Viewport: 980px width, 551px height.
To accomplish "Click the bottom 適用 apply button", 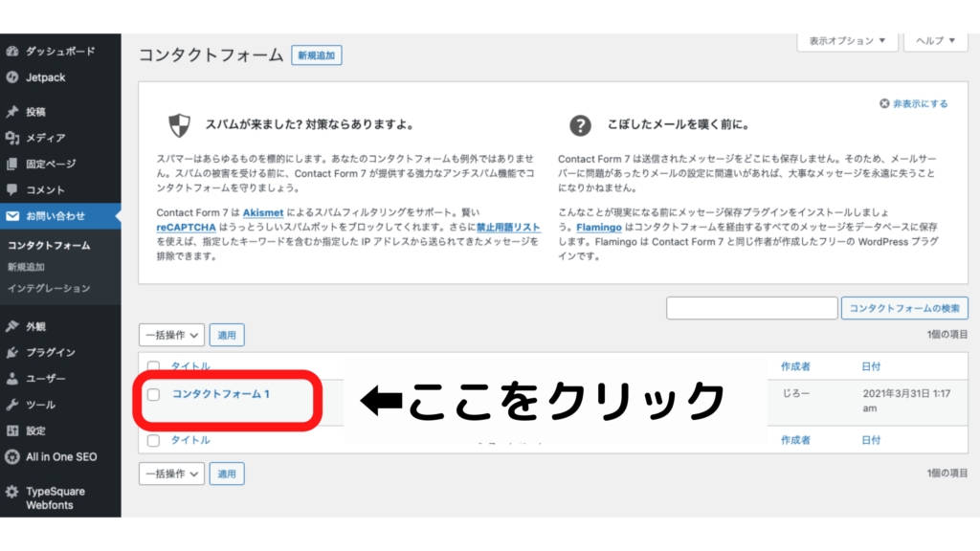I will point(227,474).
